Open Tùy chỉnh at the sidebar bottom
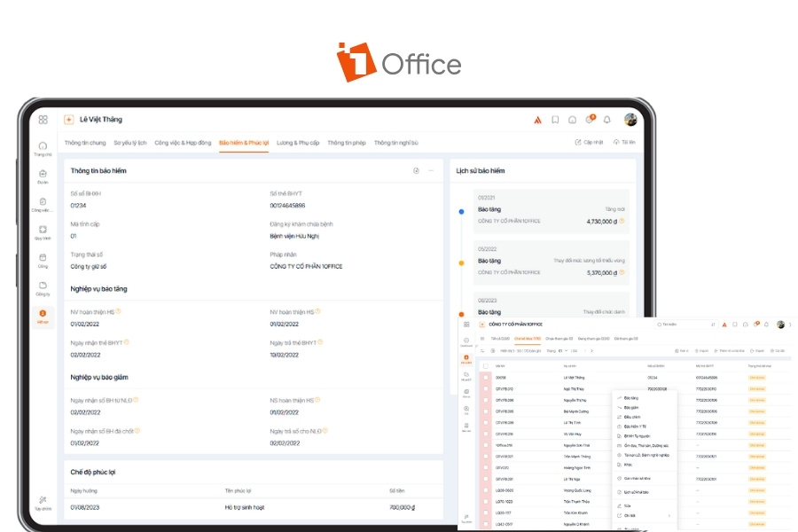 [43, 503]
